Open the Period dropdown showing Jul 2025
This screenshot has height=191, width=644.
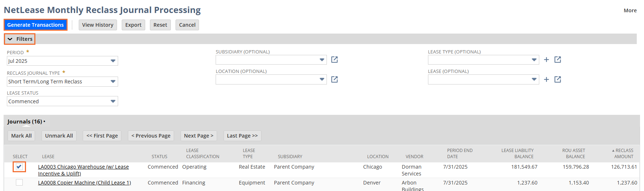(62, 61)
